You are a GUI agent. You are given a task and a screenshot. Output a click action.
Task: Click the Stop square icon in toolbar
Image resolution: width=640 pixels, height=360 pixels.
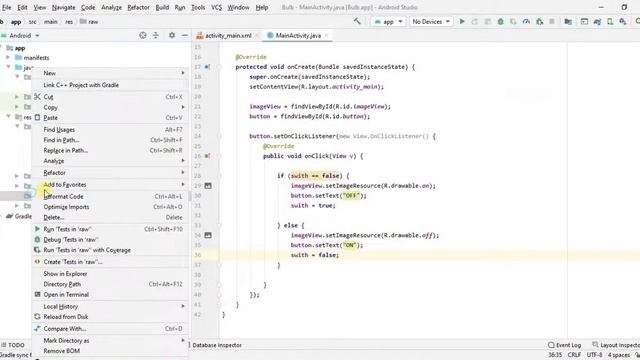pyautogui.click(x=552, y=22)
